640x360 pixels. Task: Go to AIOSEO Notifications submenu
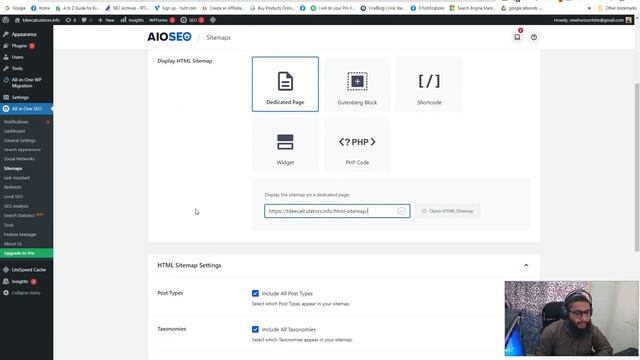(x=16, y=122)
